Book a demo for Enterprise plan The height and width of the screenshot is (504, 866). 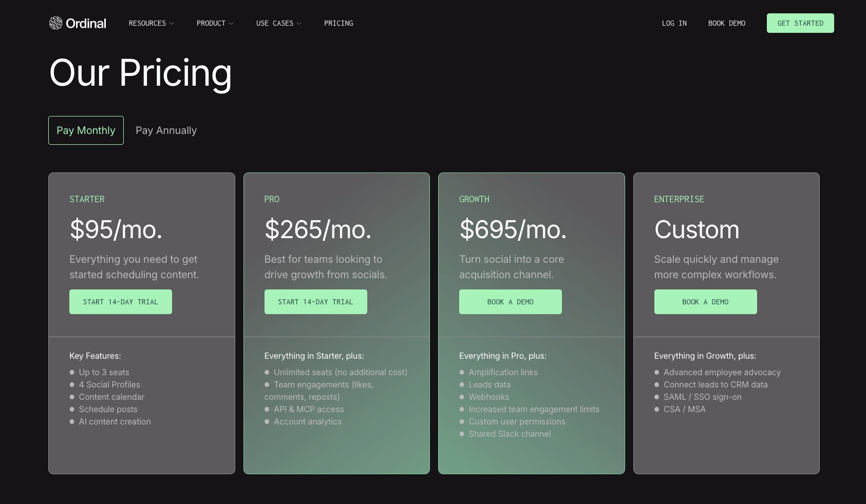(705, 302)
